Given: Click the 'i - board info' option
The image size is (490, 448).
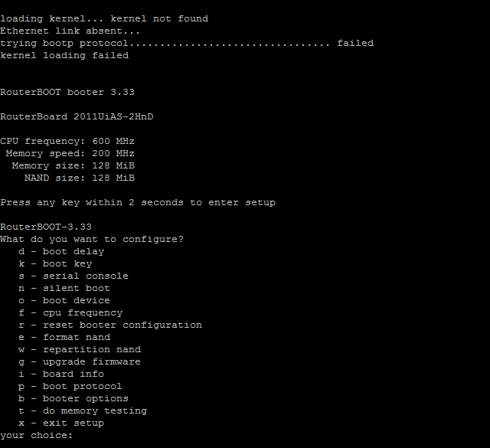Looking at the screenshot, I should pos(61,374).
